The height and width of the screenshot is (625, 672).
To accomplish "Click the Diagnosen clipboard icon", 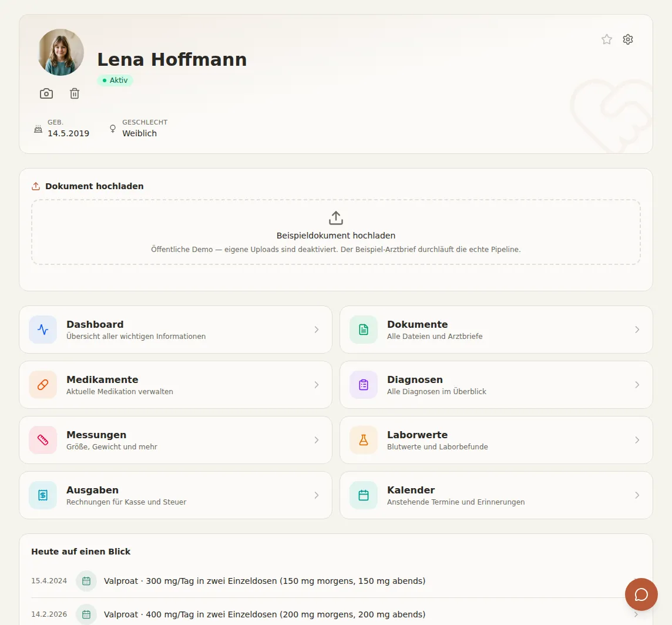I will (x=364, y=385).
